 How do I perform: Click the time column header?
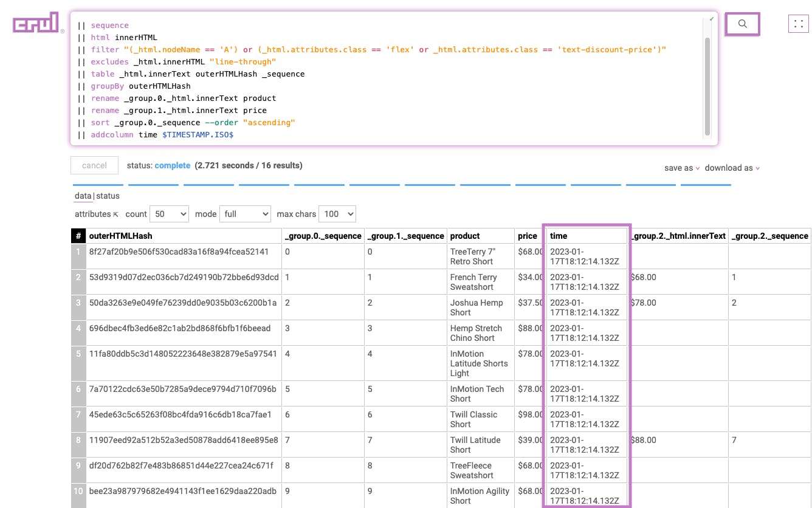587,236
